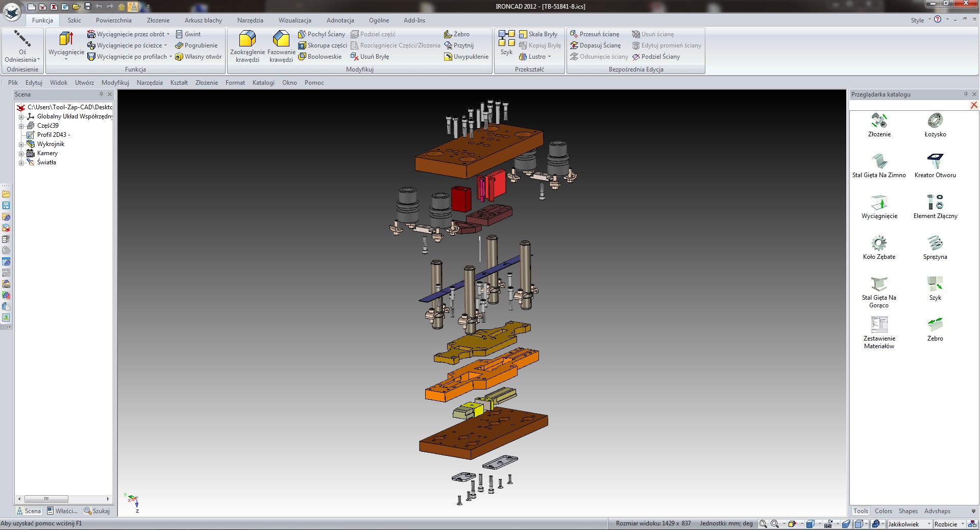Screen dimensions: 980x530
Task: Click Skala Bryły tool
Action: (x=538, y=34)
